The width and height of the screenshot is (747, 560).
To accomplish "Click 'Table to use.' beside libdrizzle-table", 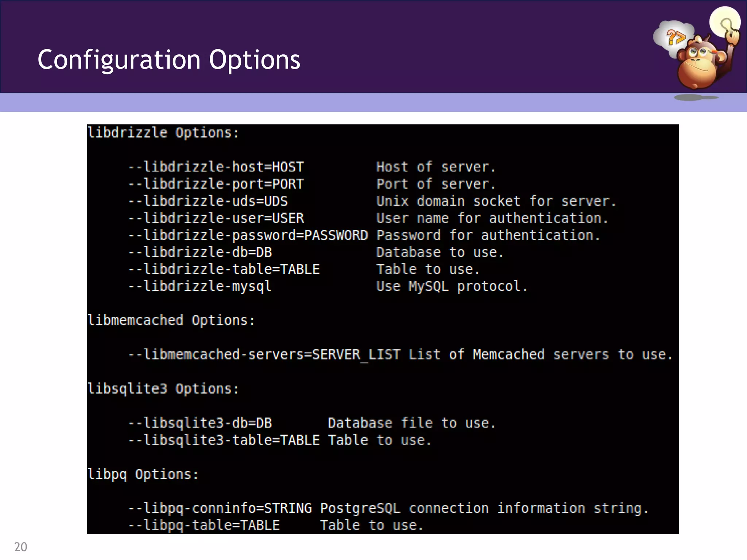I will 428,269.
